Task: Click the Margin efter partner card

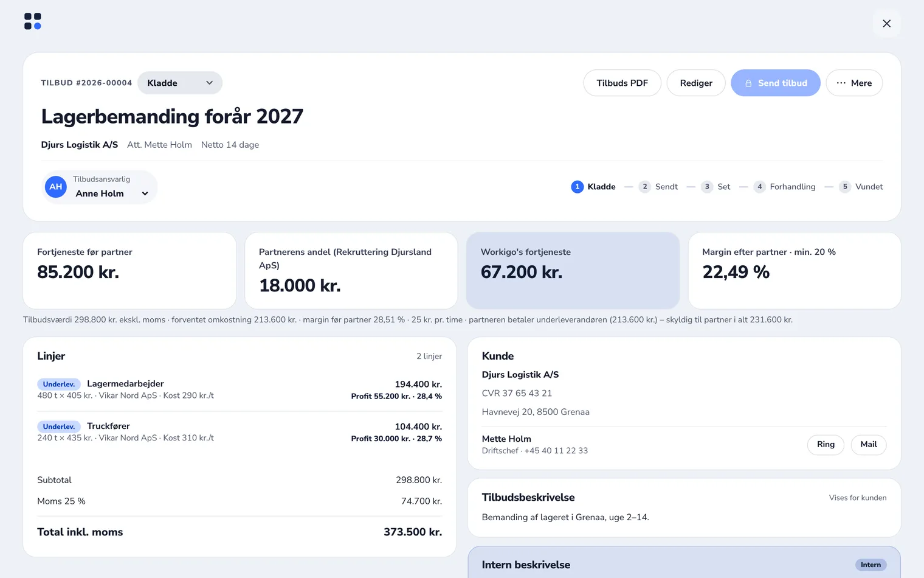Action: coord(795,271)
